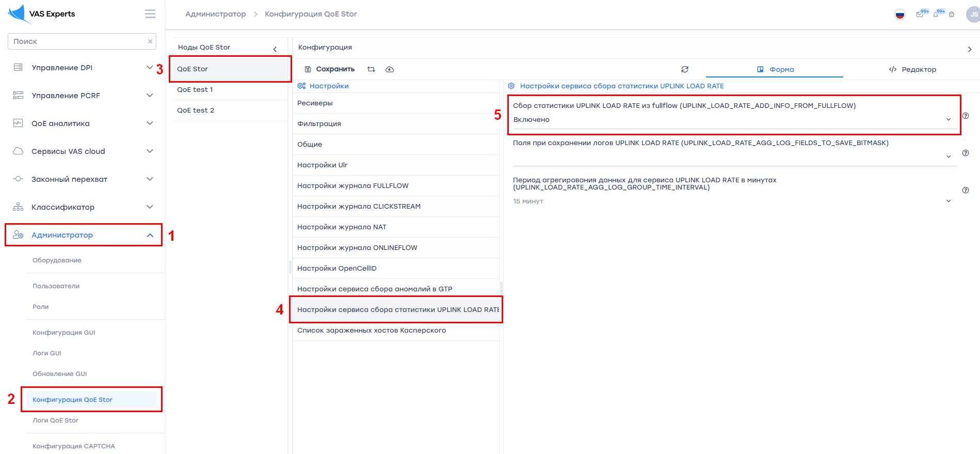Open Логи QoE Stor in sidebar
This screenshot has height=454, width=980.
pyautogui.click(x=56, y=420)
